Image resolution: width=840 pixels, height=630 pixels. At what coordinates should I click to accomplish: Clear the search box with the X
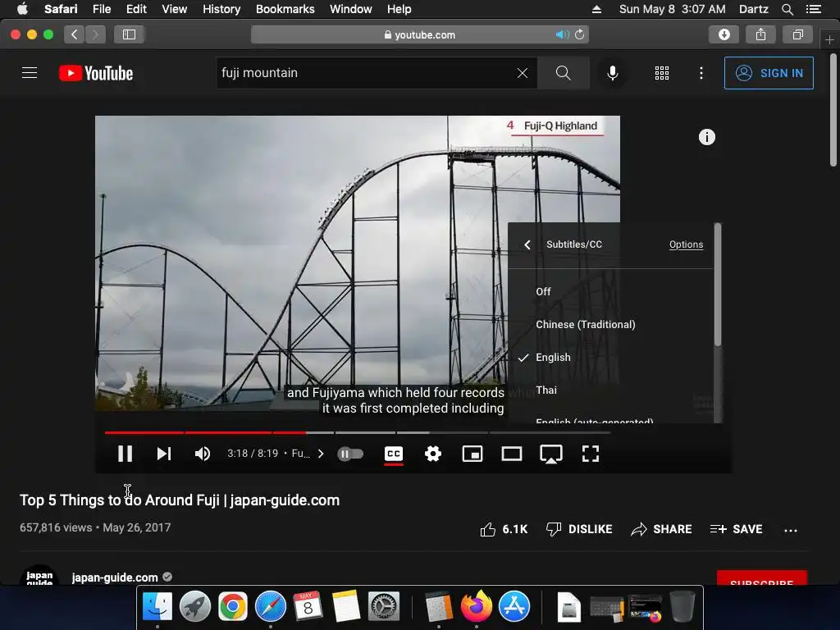(523, 73)
